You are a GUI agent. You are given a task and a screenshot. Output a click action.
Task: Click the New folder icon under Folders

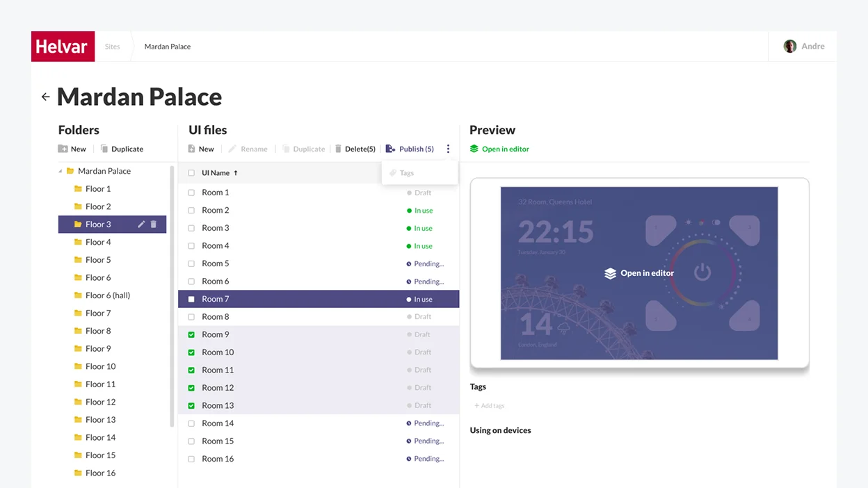[63, 149]
